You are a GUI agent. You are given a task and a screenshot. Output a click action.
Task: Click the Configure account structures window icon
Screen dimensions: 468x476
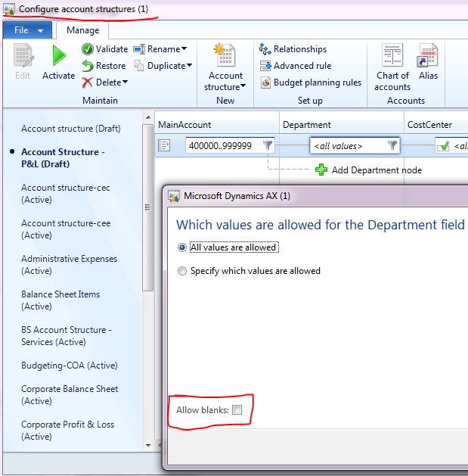click(x=9, y=9)
